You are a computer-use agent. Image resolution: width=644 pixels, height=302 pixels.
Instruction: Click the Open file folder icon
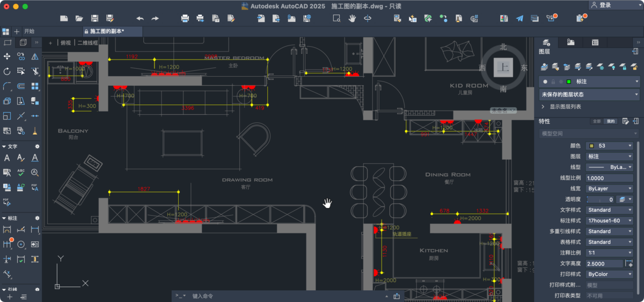pos(79,18)
